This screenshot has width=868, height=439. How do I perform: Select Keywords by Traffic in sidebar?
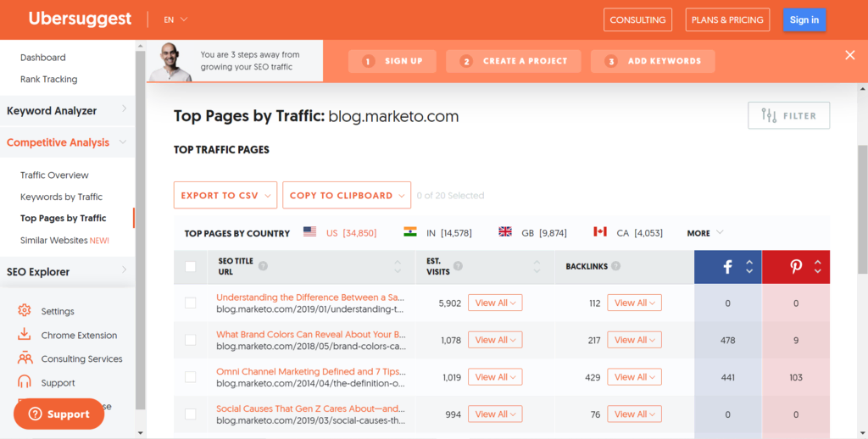(61, 197)
